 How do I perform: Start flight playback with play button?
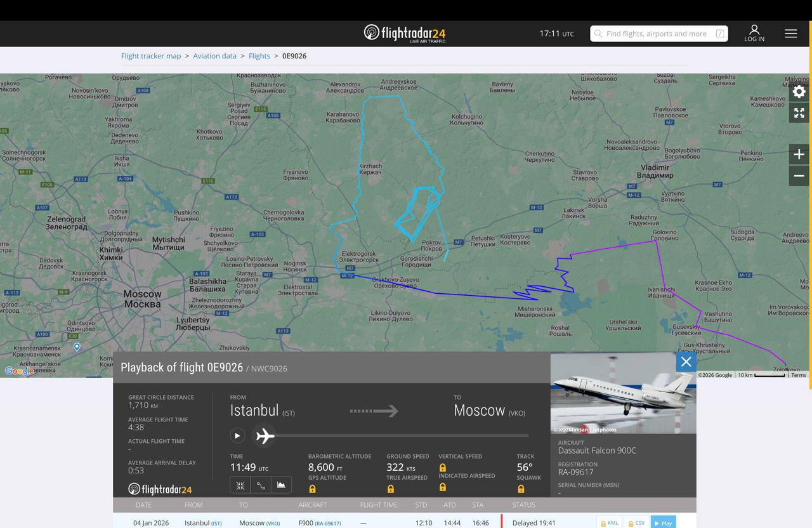[237, 435]
